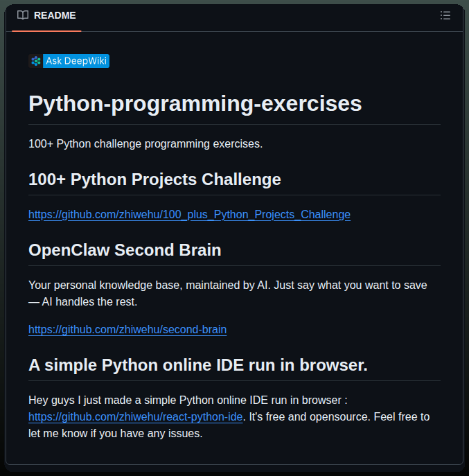Click the 'let me know if you have any issues' text

coord(116,434)
